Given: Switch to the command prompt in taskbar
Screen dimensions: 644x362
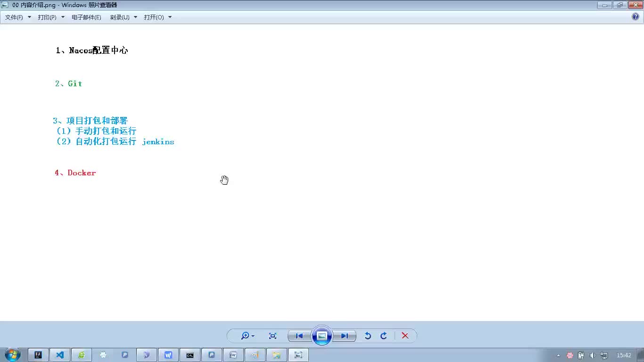Looking at the screenshot, I should point(190,355).
